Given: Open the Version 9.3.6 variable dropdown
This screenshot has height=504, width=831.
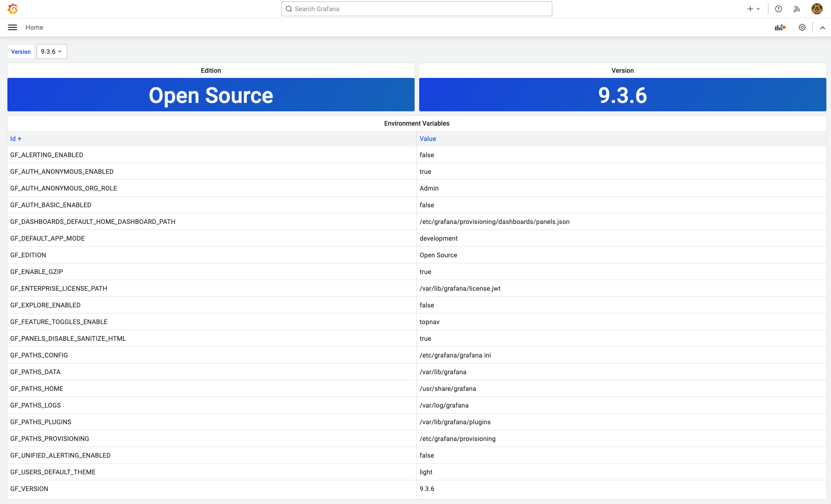Looking at the screenshot, I should [52, 51].
